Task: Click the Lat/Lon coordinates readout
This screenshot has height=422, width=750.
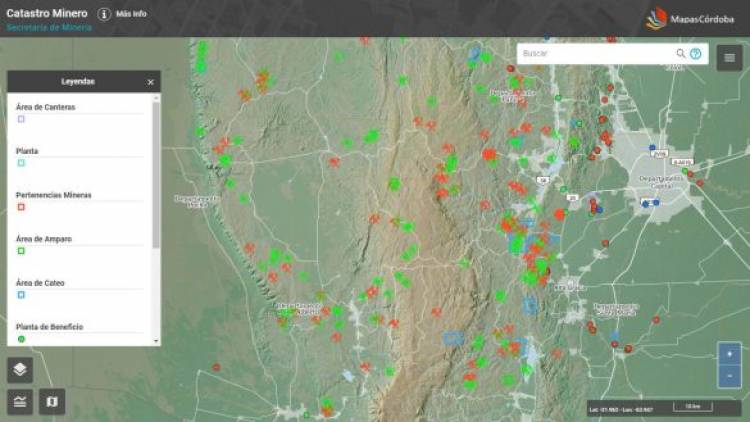Action: click(621, 410)
